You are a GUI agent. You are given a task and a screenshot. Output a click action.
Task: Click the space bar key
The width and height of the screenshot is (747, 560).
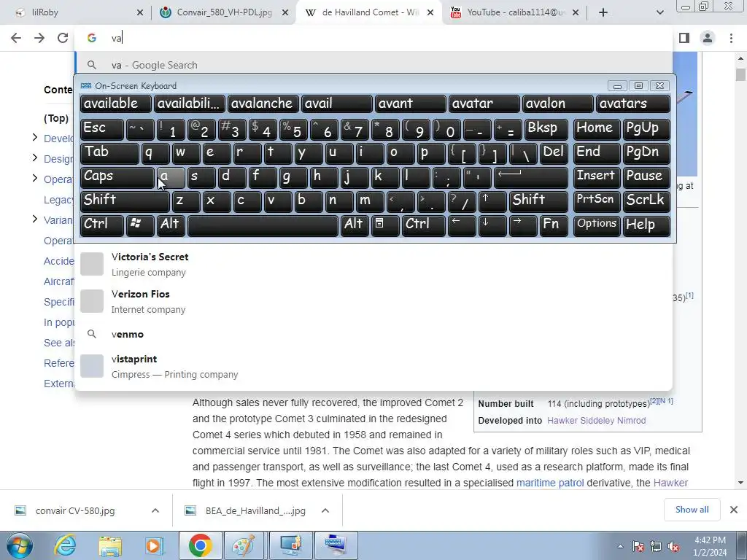pyautogui.click(x=263, y=225)
